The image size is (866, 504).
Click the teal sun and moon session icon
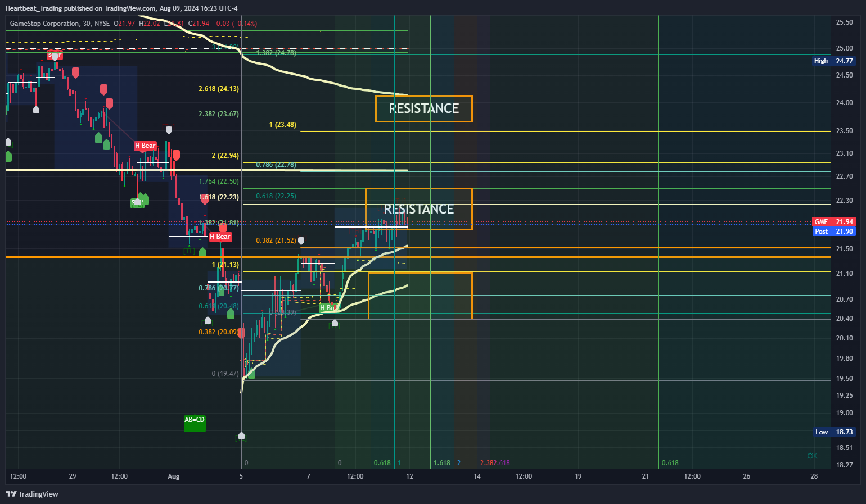(812, 456)
